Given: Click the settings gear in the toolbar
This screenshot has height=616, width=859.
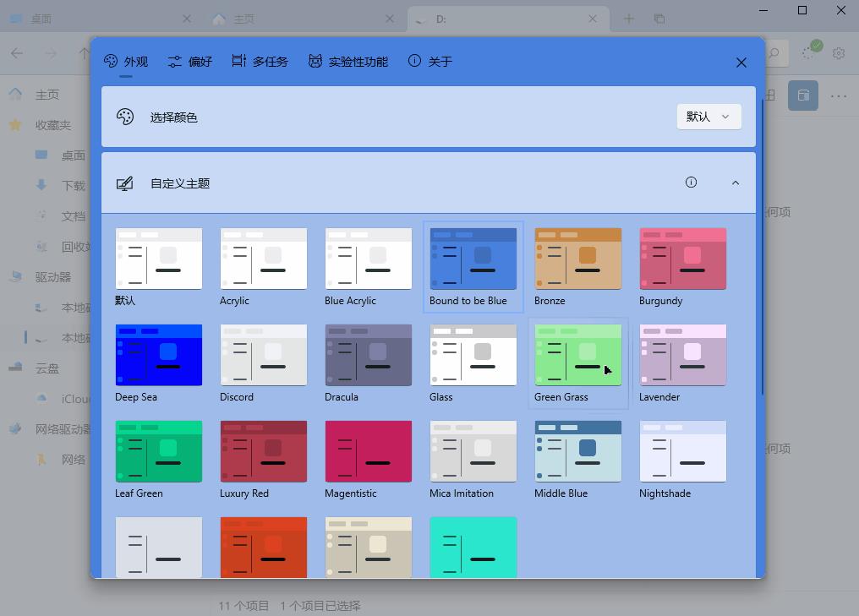Looking at the screenshot, I should pyautogui.click(x=838, y=53).
